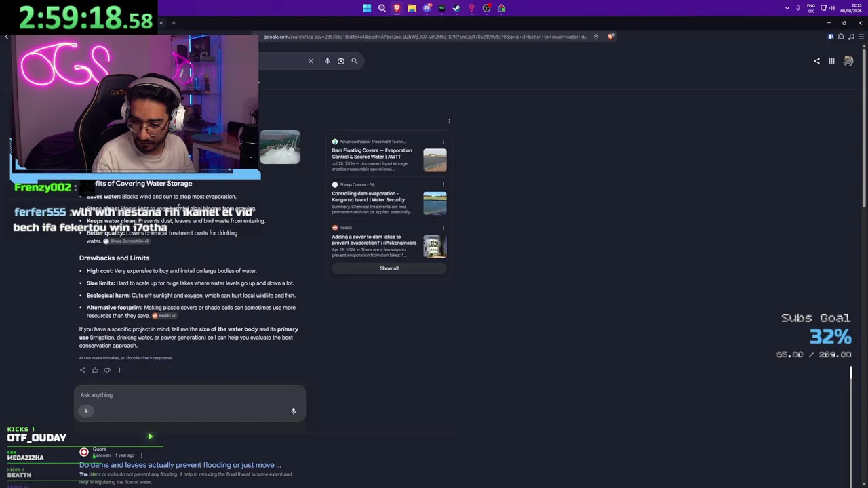The height and width of the screenshot is (488, 868).
Task: Open more options below the AI response
Action: tap(119, 370)
